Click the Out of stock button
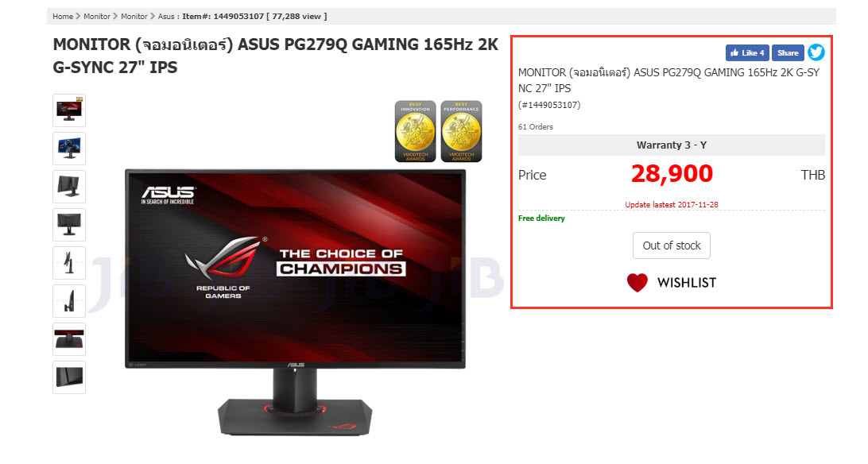 (672, 246)
